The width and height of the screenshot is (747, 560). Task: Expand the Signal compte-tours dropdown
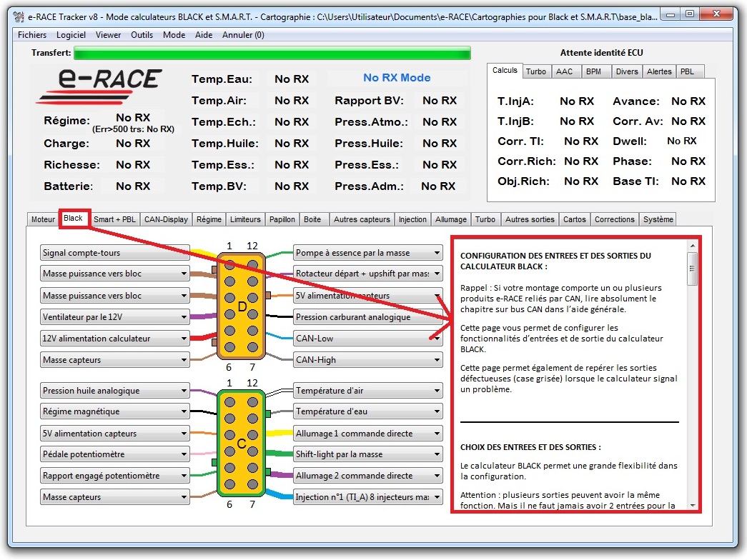click(184, 253)
